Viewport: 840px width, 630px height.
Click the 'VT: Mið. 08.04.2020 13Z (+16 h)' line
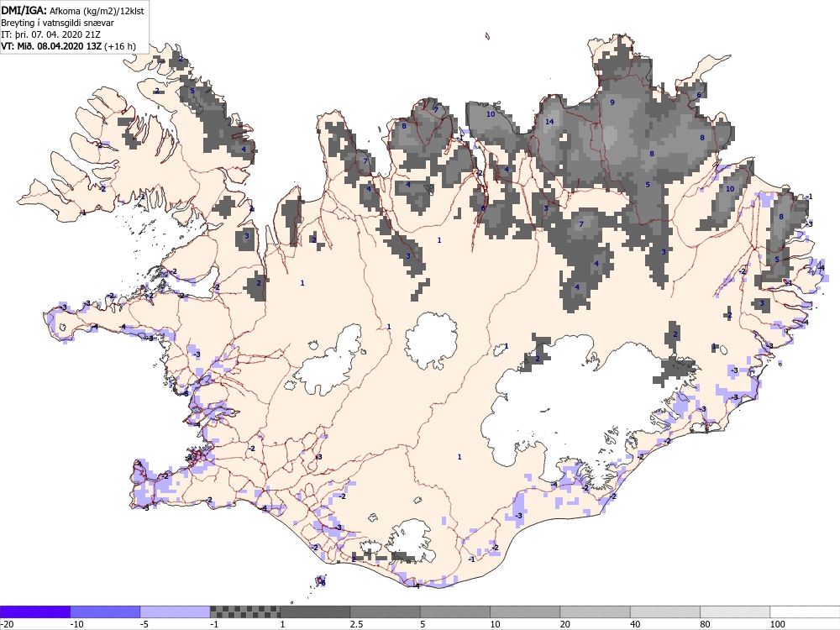pos(68,46)
